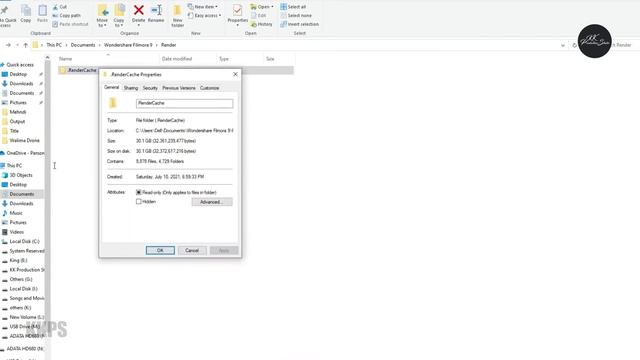Click Edit in the Open group
The width and height of the screenshot is (640, 360).
tap(258, 16)
